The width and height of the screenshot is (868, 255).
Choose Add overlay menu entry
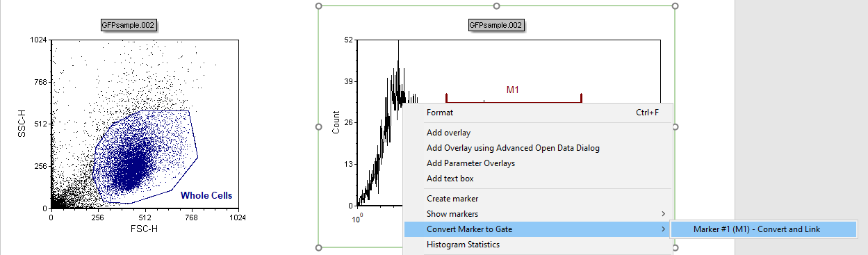pyautogui.click(x=538, y=133)
